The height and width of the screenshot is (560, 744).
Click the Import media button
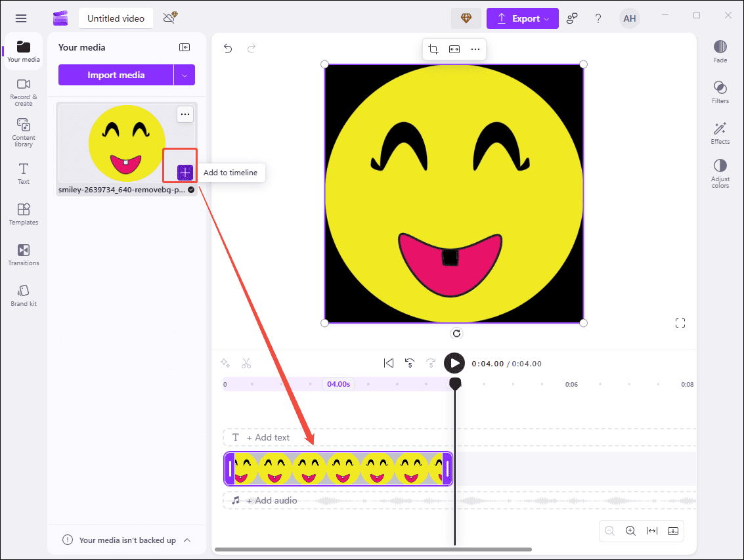[116, 74]
